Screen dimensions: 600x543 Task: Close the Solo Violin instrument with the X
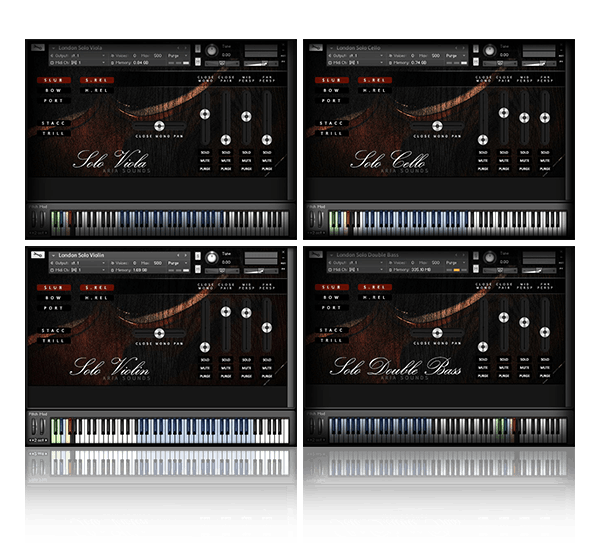pyautogui.click(x=283, y=252)
